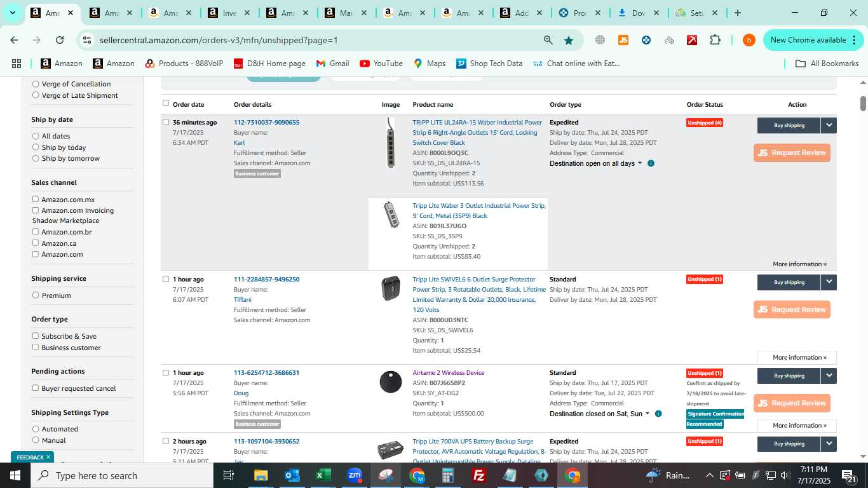Open Zoom from the taskbar
Image resolution: width=868 pixels, height=488 pixels.
pyautogui.click(x=355, y=475)
